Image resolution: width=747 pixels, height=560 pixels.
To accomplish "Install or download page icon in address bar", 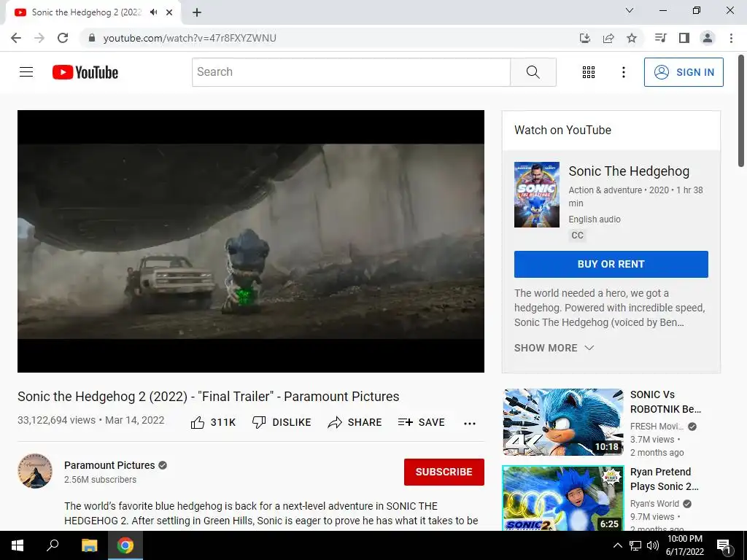I will 585,38.
